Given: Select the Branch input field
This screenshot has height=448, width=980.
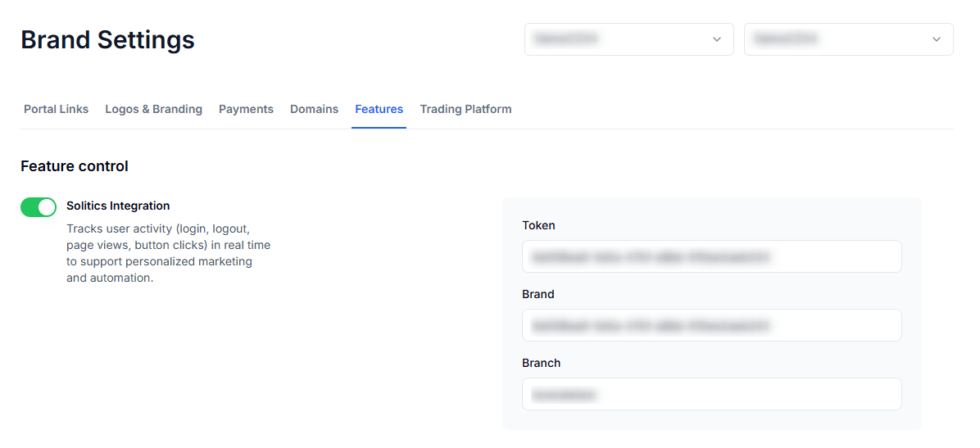Looking at the screenshot, I should tap(711, 394).
